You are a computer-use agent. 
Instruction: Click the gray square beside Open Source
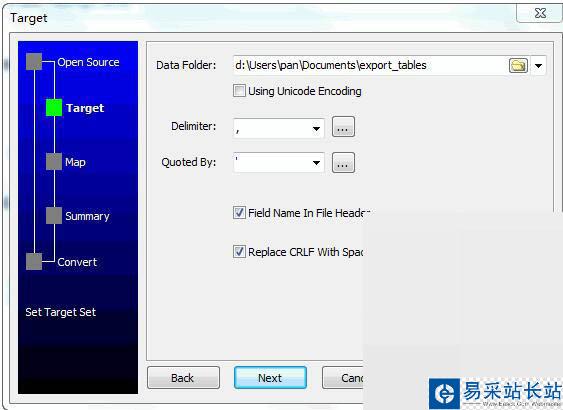pos(34,62)
